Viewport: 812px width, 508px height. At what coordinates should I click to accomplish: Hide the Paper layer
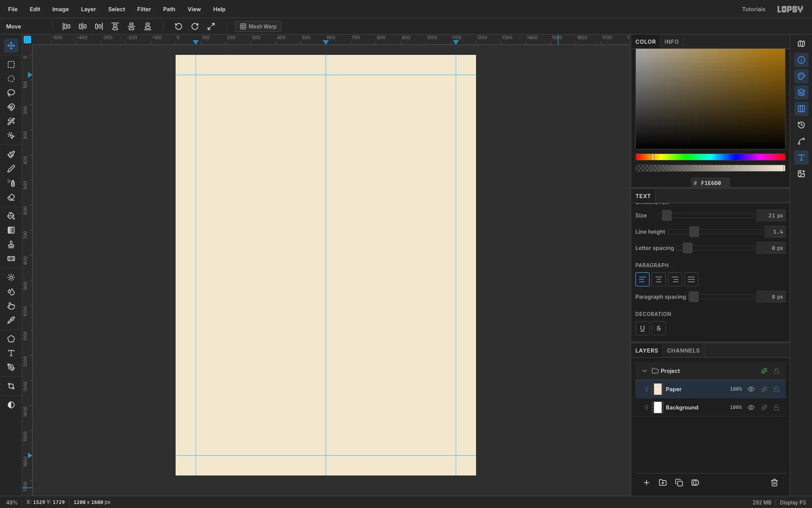(x=751, y=389)
